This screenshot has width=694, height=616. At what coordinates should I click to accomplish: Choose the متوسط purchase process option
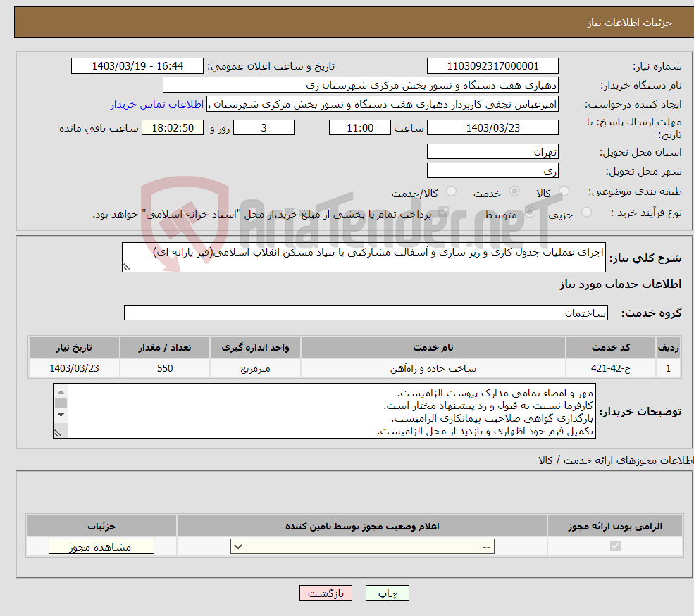coord(530,213)
